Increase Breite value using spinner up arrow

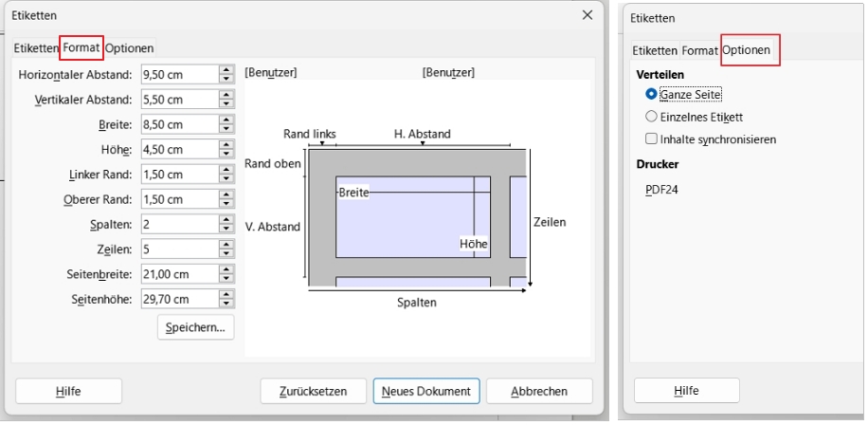click(x=226, y=120)
